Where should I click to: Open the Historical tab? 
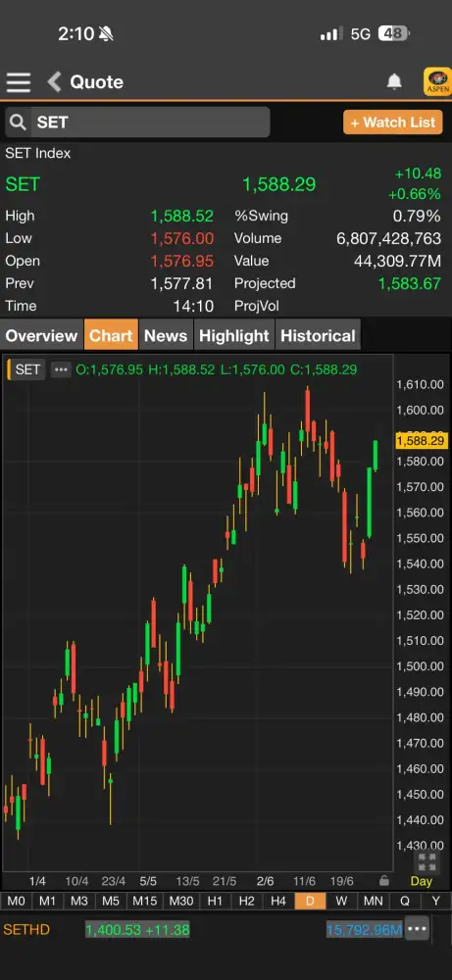click(x=318, y=335)
